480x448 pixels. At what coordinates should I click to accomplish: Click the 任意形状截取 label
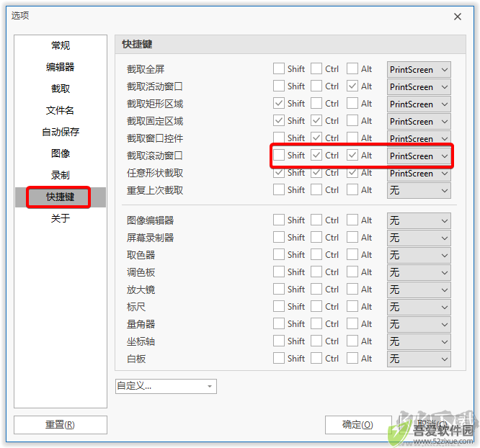(x=154, y=173)
